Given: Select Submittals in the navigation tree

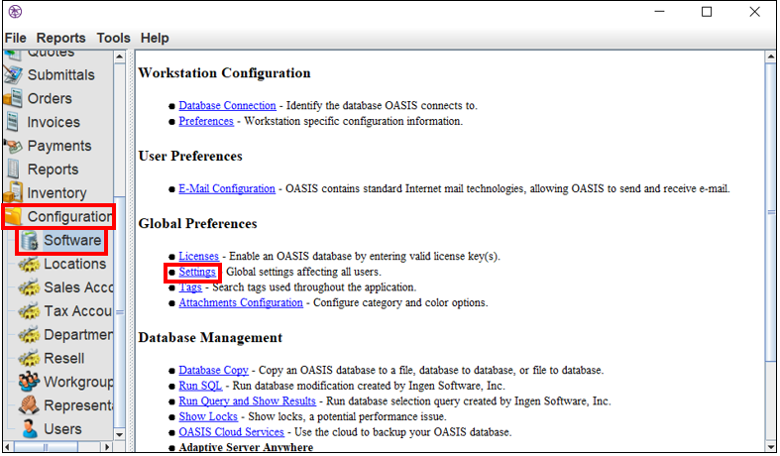Looking at the screenshot, I should [61, 75].
